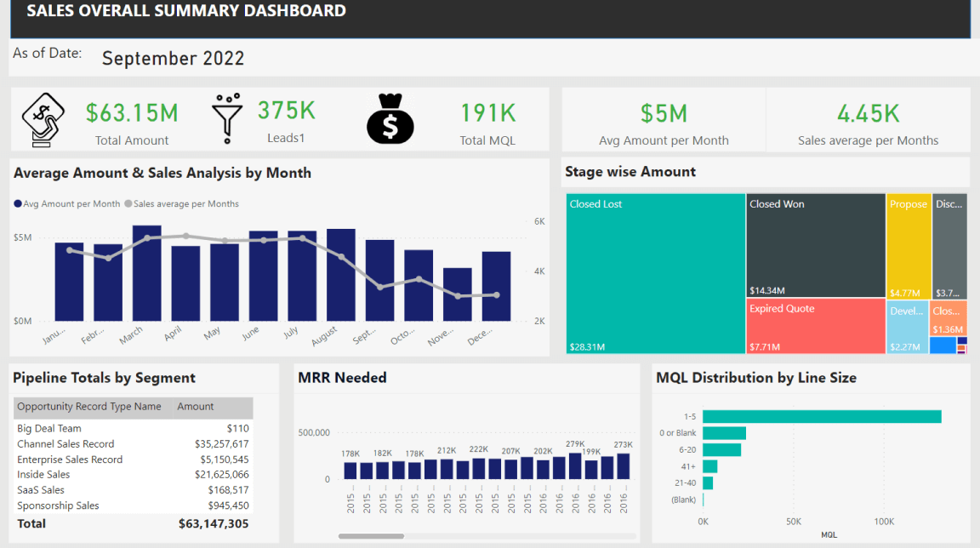The height and width of the screenshot is (548, 980).
Task: Select the Closed Lost treemap tile
Action: pos(655,272)
